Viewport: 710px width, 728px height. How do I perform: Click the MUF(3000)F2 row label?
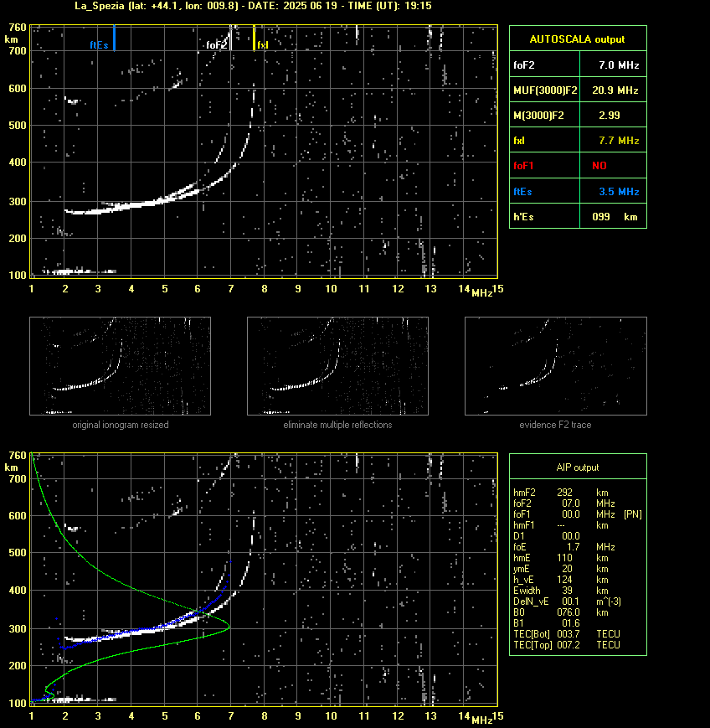[545, 90]
